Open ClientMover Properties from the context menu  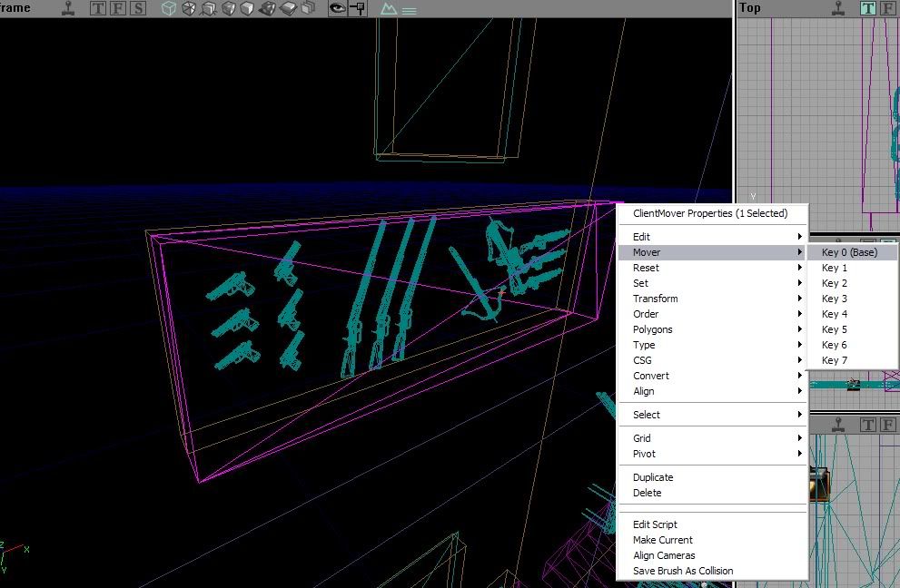[x=709, y=213]
